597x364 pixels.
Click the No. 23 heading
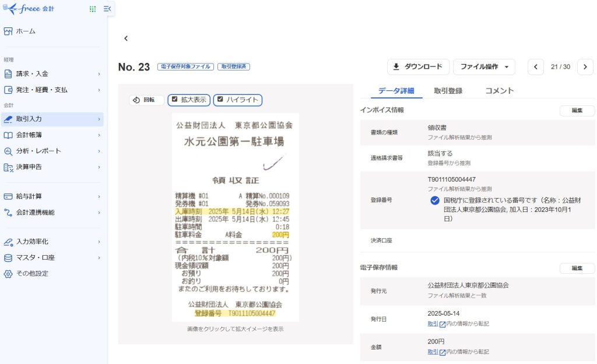coord(134,67)
